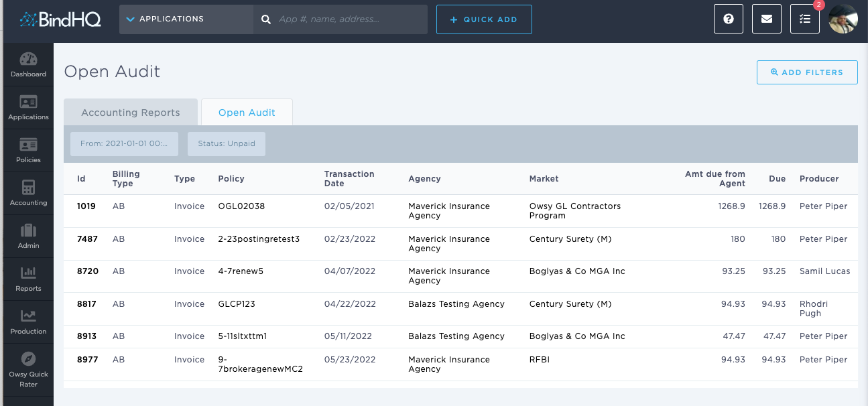
Task: Click the Id column header
Action: (81, 179)
